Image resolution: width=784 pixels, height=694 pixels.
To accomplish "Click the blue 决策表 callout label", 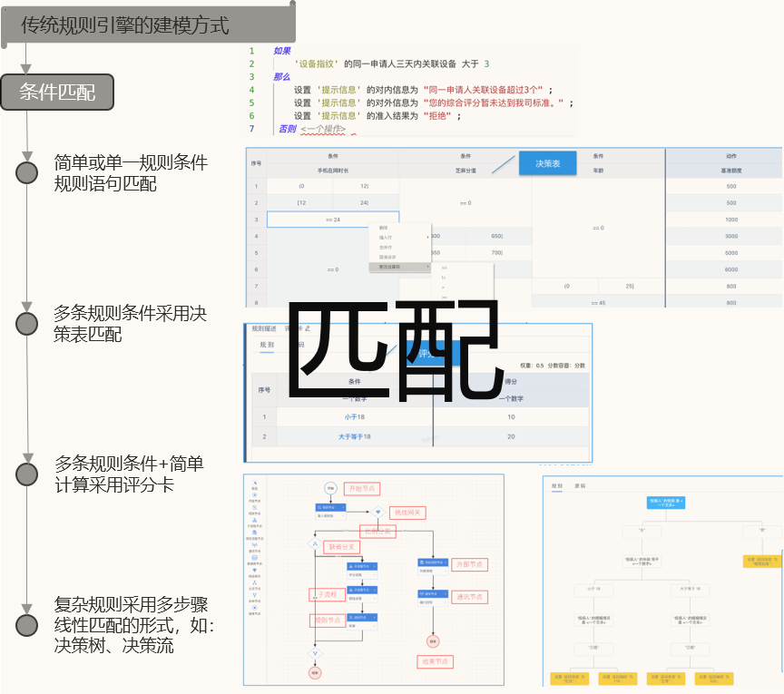I will pos(547,163).
